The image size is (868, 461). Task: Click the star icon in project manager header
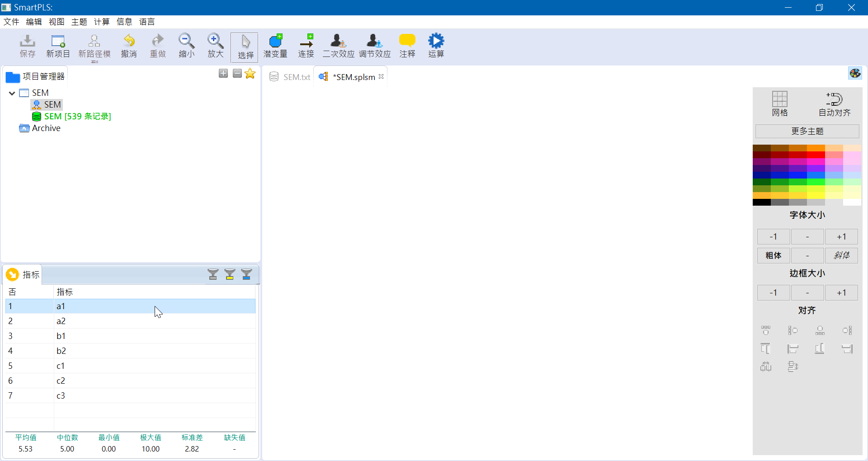tap(250, 73)
